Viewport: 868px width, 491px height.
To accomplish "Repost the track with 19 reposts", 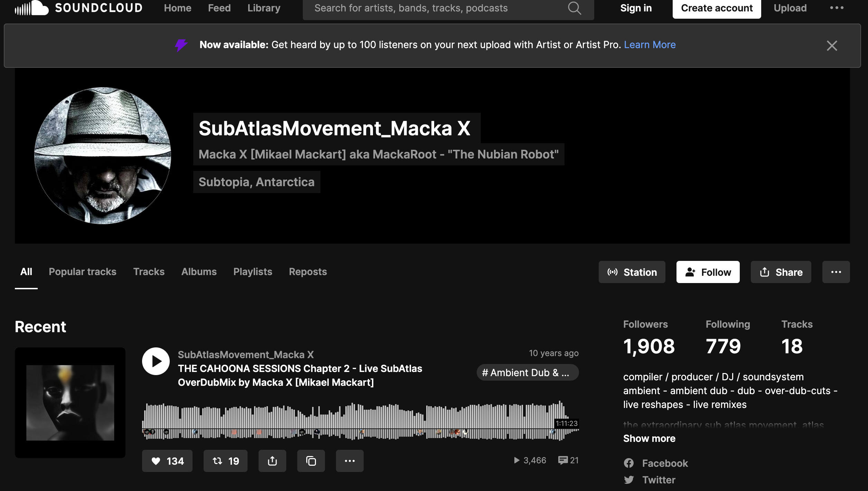I will (x=225, y=461).
